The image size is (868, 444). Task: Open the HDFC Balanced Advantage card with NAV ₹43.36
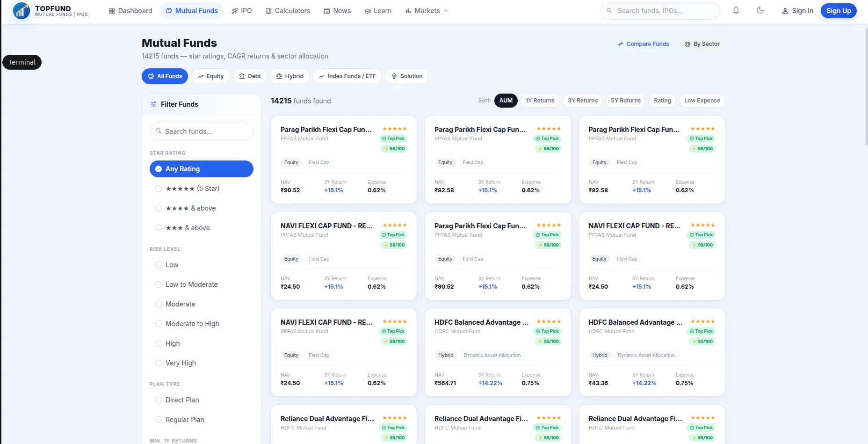[652, 352]
